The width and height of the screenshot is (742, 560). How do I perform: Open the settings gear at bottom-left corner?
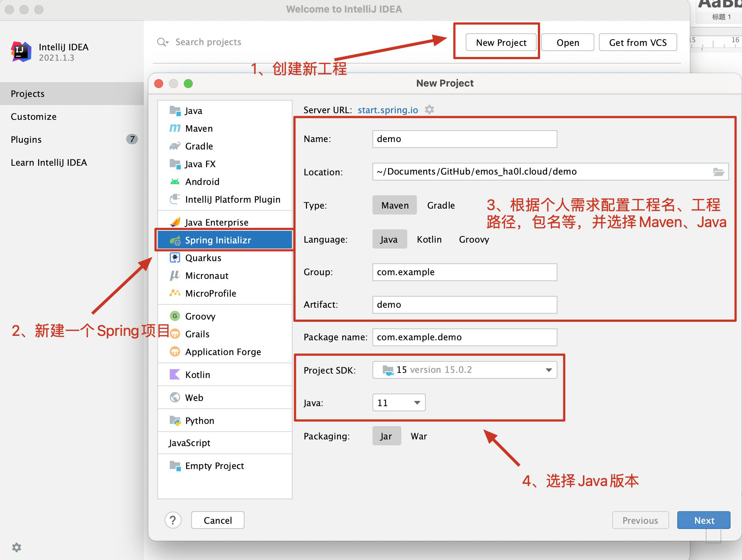[x=16, y=547]
